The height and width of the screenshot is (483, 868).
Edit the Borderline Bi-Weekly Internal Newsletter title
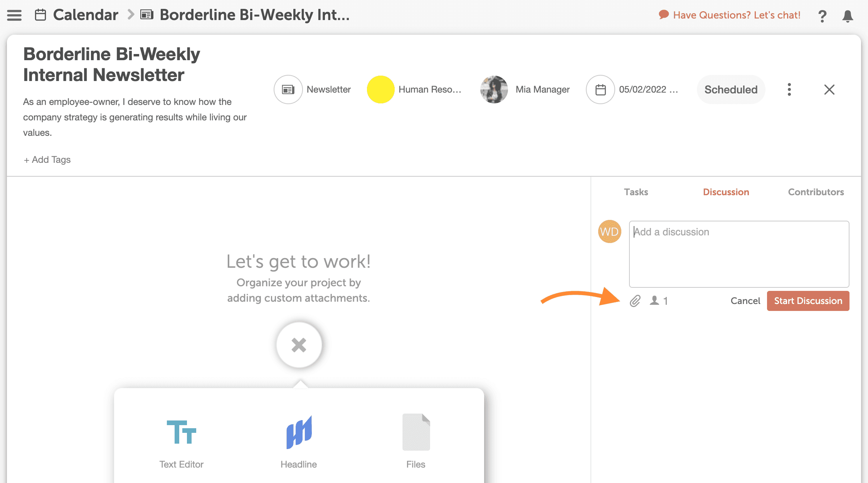pos(112,64)
